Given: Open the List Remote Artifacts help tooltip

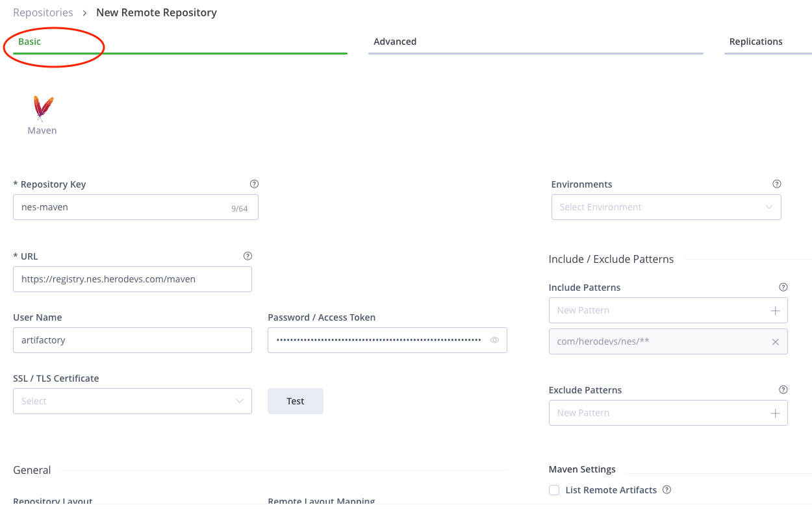Looking at the screenshot, I should pyautogui.click(x=666, y=489).
